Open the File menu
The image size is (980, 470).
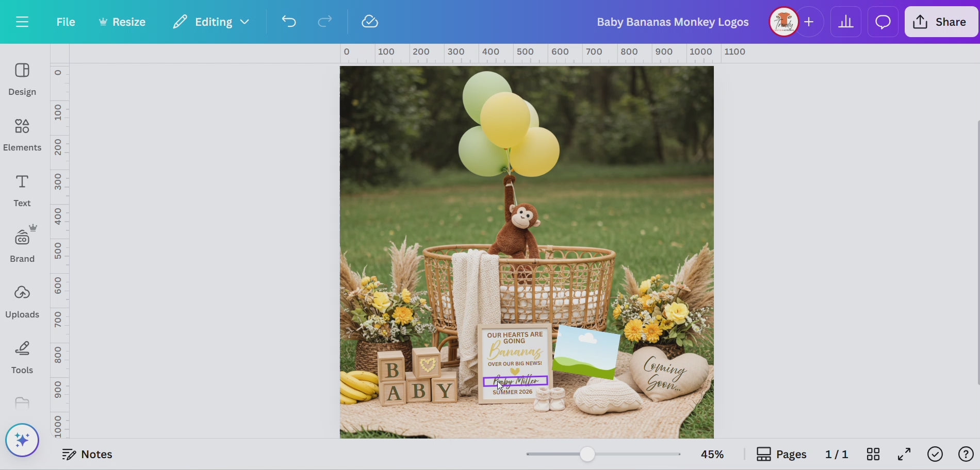(66, 22)
